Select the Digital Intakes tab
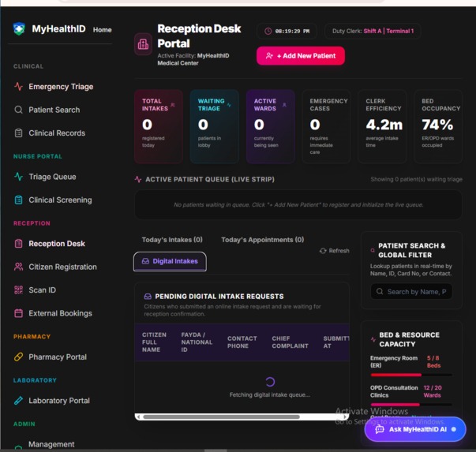Image resolution: width=476 pixels, height=452 pixels. 170,261
